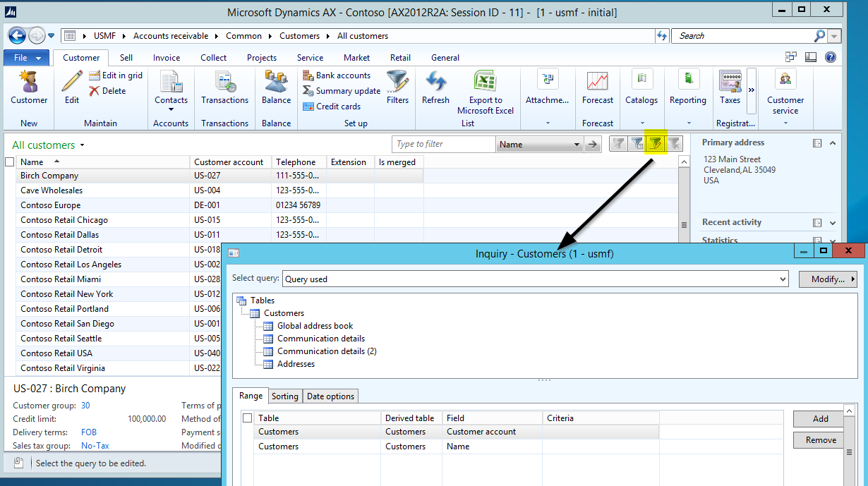The width and height of the screenshot is (868, 486).
Task: Toggle the select-all checkbox in customer grid
Action: coord(10,162)
